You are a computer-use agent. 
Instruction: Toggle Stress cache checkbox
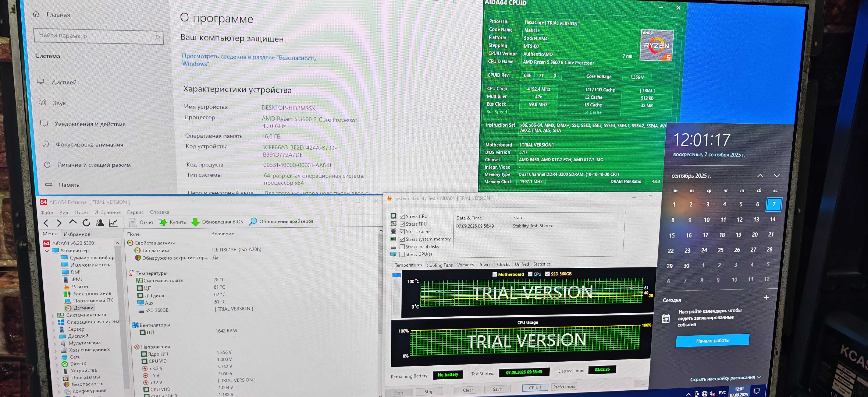click(402, 231)
